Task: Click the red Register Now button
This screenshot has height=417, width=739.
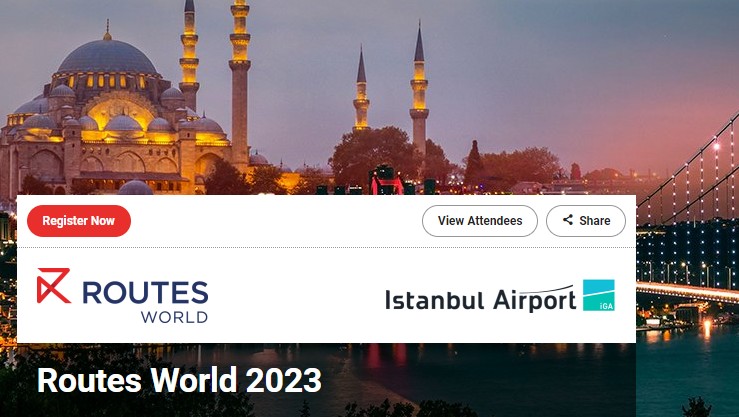Action: [x=79, y=221]
